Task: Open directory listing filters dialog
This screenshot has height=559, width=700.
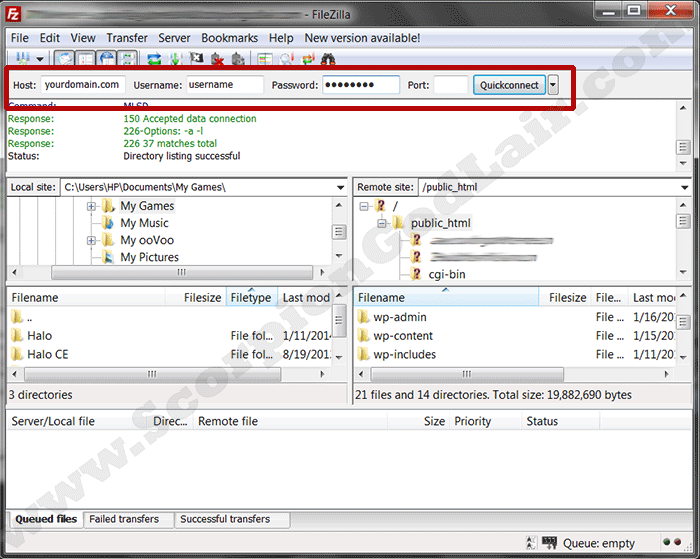Action: coord(265,58)
